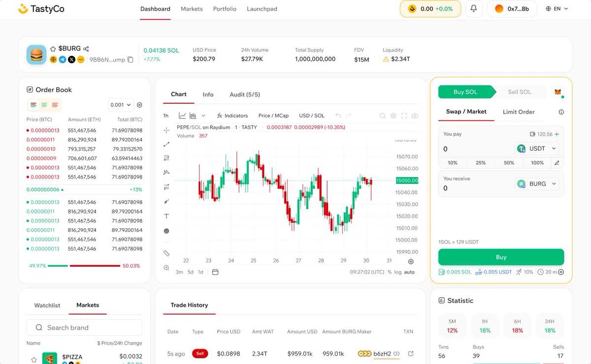The width and height of the screenshot is (591, 364).
Task: Click the Search brand field
Action: (x=84, y=328)
